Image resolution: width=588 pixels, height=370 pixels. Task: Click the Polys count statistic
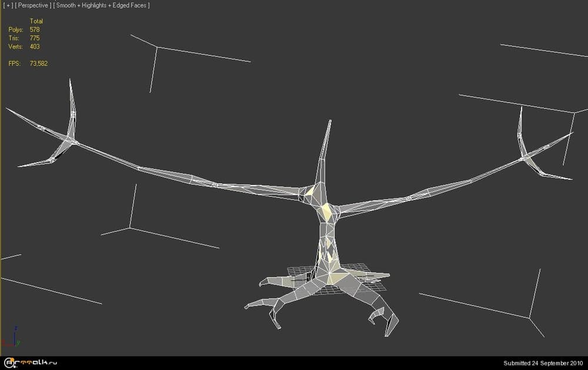(x=34, y=29)
